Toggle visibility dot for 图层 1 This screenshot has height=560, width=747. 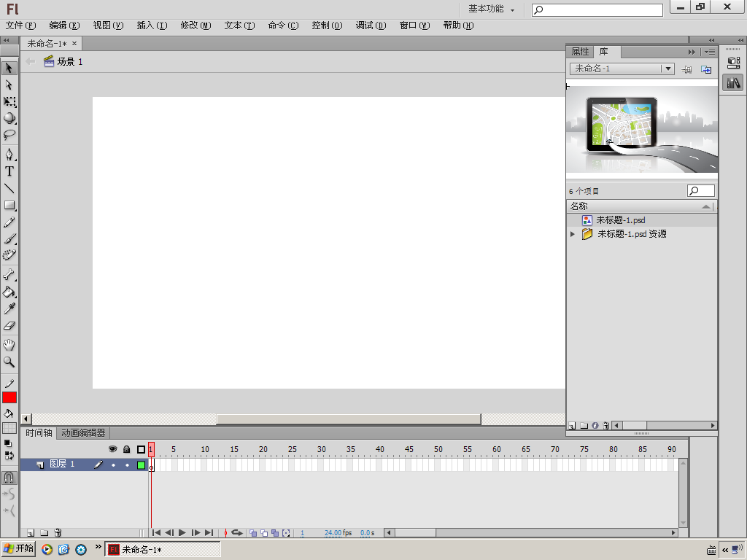[113, 464]
